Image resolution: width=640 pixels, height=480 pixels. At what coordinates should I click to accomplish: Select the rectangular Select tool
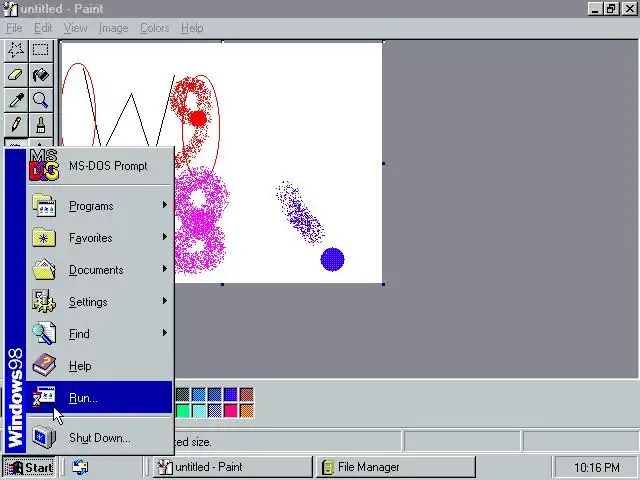[x=40, y=50]
